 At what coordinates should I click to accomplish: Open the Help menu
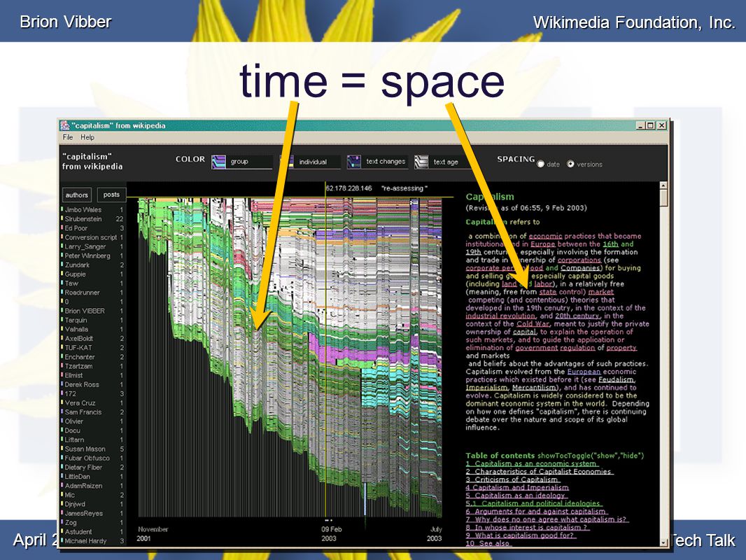[87, 137]
